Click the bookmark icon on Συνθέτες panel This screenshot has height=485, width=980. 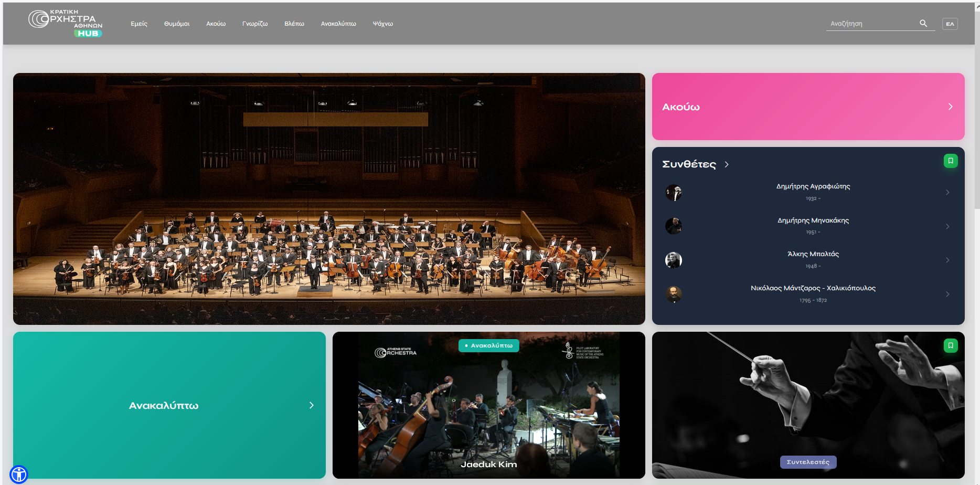tap(951, 161)
